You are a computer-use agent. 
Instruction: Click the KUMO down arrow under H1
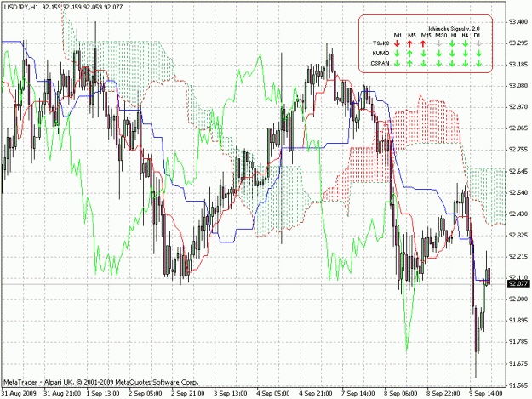pos(452,54)
